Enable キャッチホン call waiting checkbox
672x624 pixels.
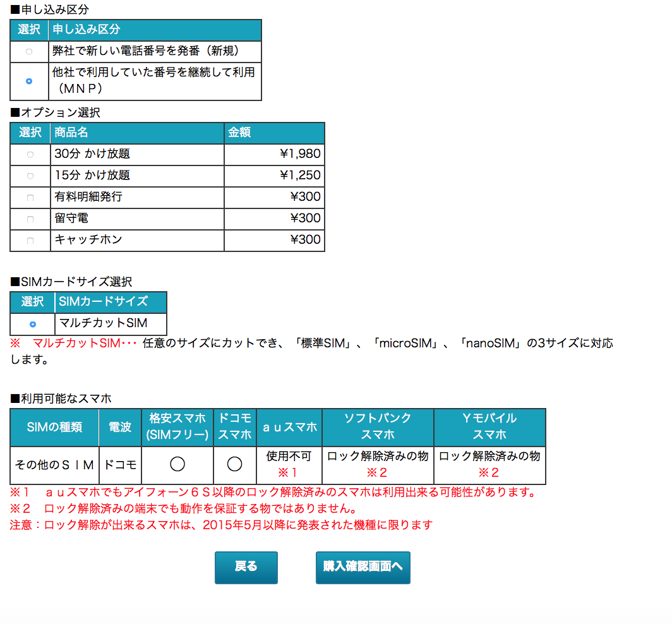30,241
